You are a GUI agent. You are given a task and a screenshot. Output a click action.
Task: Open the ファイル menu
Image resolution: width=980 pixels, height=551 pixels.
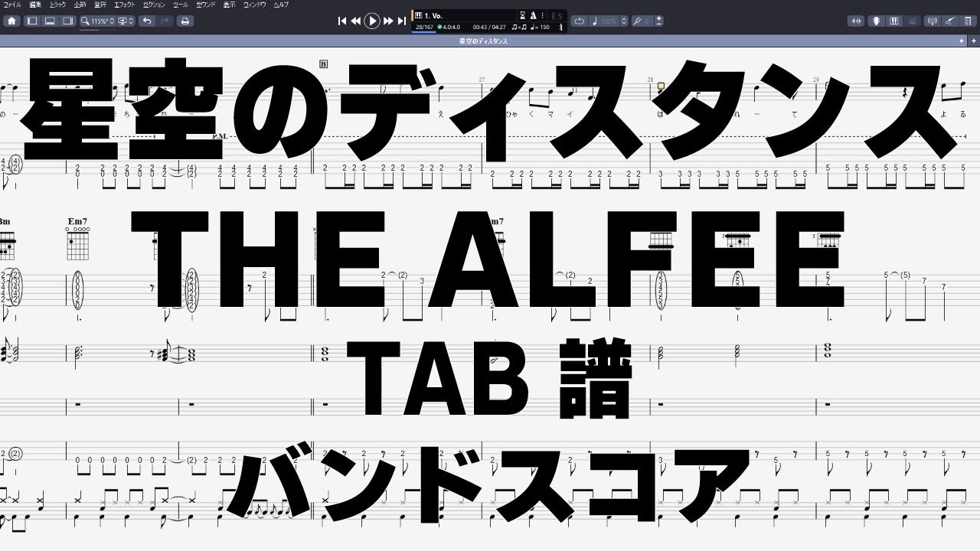13,5
